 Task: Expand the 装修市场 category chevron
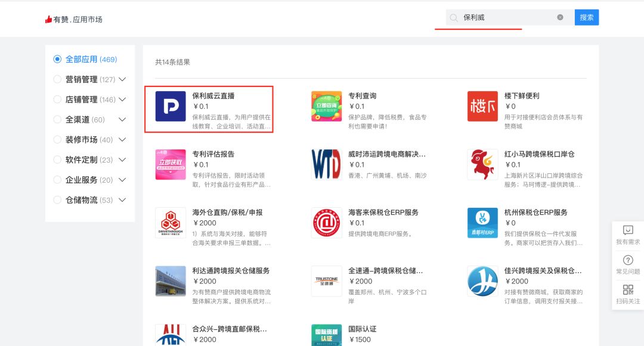122,139
